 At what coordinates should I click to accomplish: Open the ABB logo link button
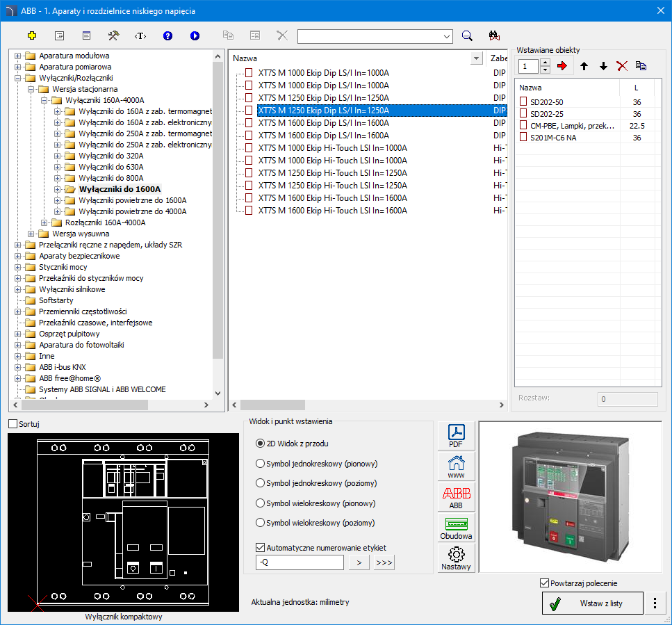click(x=456, y=497)
